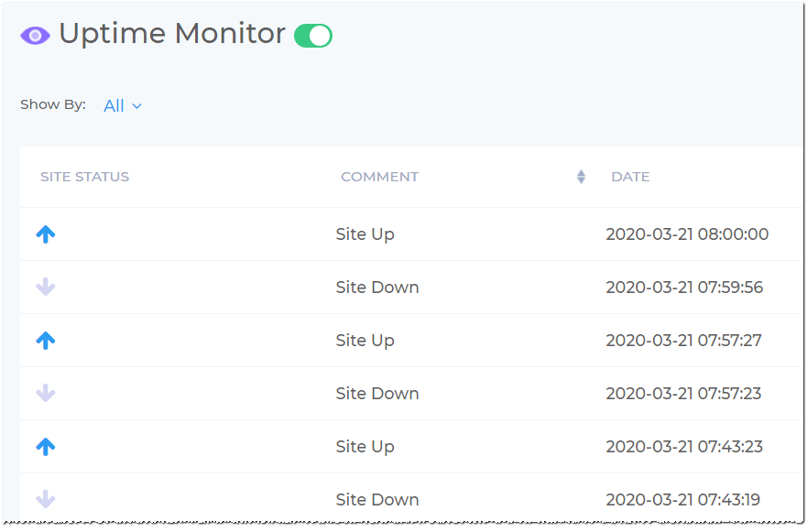Click the sort arrows icon next to DATE
Viewport: 807px width, 532px height.
tap(581, 177)
